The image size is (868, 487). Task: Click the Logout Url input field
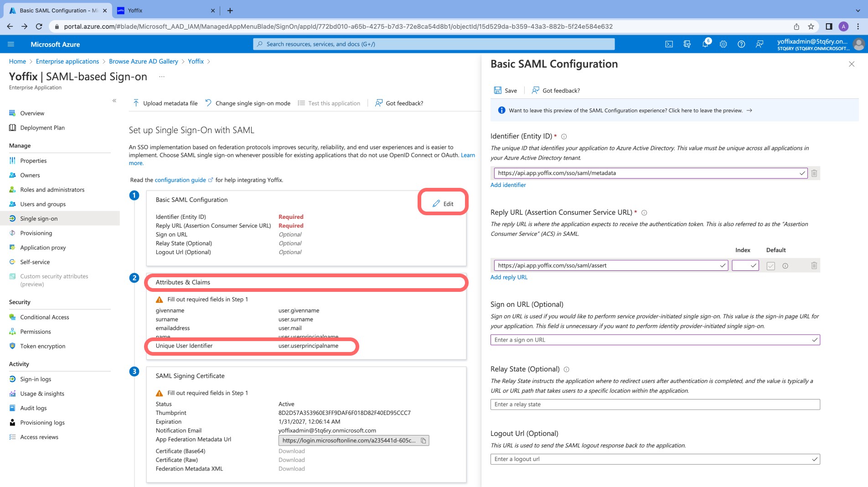655,459
